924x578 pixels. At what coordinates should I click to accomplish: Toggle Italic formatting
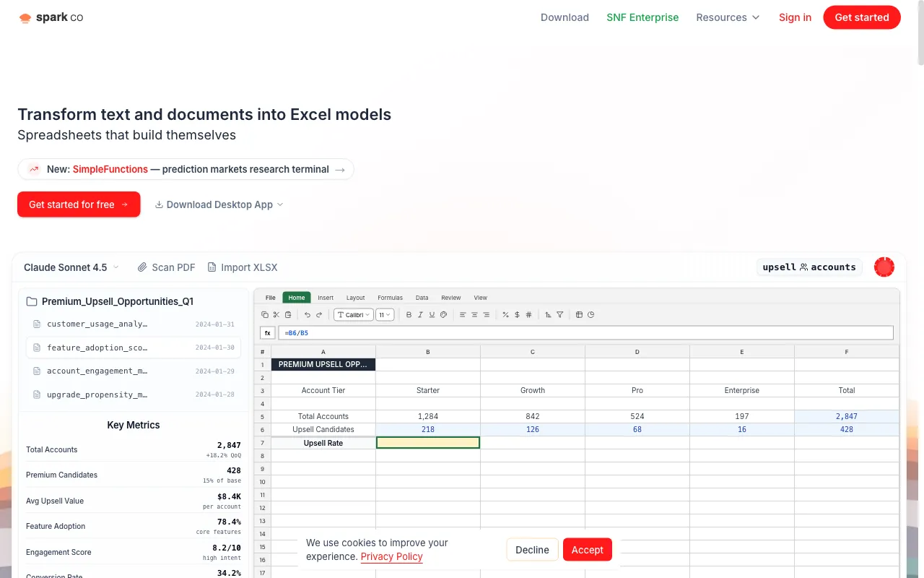(420, 314)
